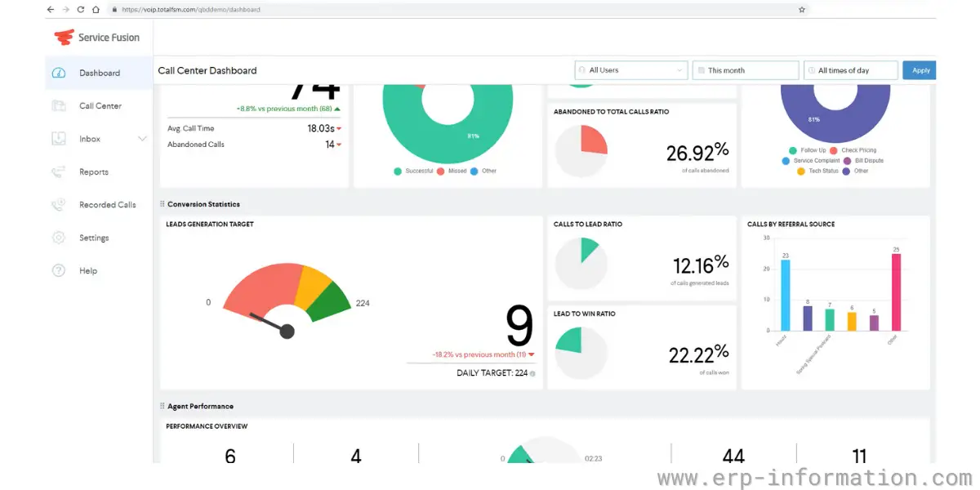Select Inbox in the sidebar
980x490 pixels.
tap(90, 139)
